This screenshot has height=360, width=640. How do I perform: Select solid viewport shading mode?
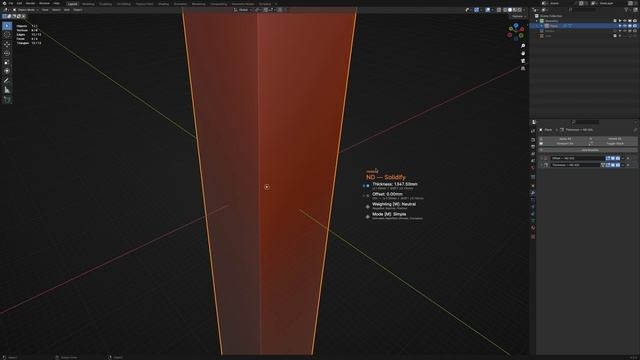(x=510, y=10)
